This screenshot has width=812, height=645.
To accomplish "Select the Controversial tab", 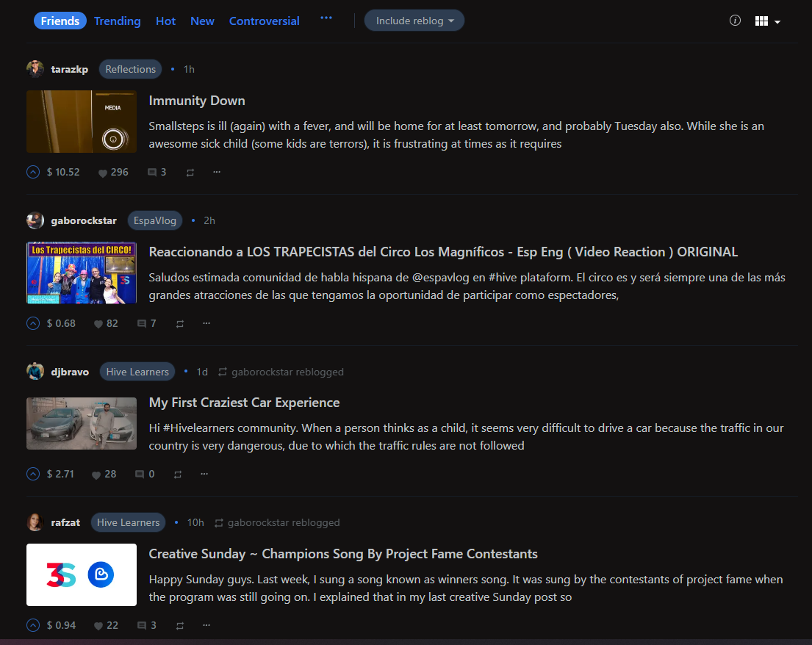I will click(x=264, y=21).
